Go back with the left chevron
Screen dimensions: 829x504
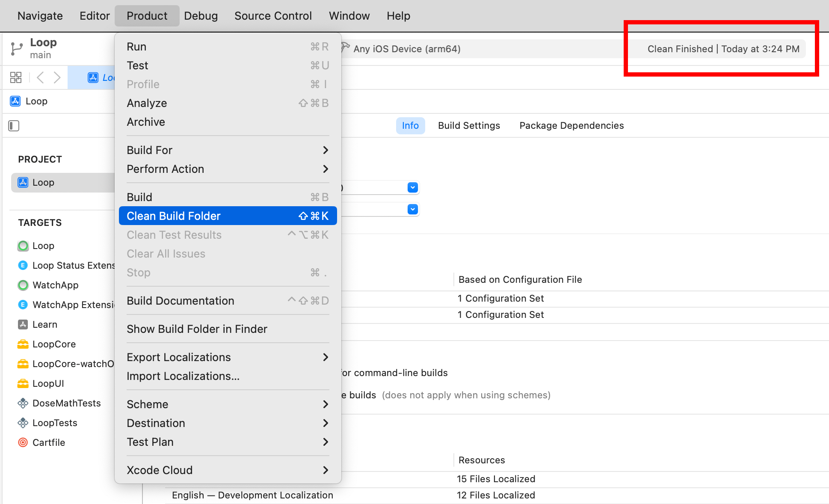41,77
